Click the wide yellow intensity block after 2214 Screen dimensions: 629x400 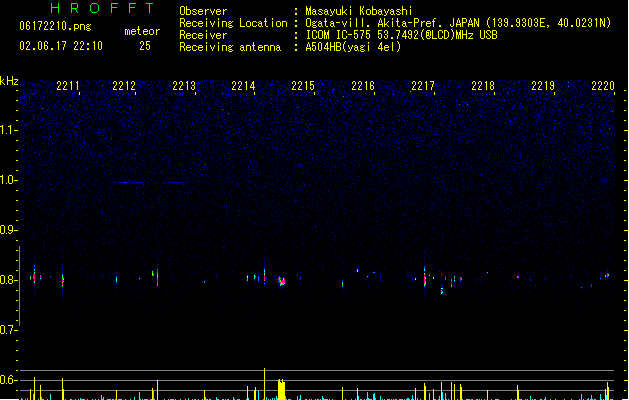pyautogui.click(x=282, y=389)
